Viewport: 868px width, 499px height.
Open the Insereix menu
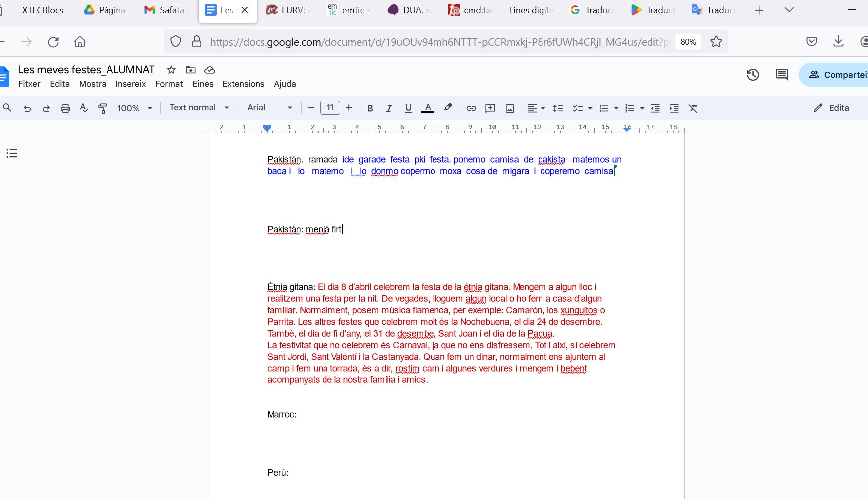[x=130, y=84]
